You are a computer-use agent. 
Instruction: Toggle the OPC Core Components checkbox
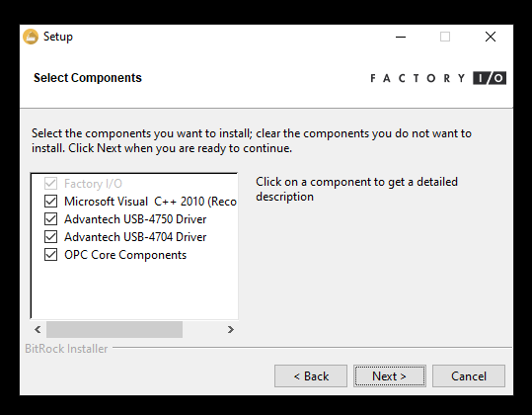click(x=50, y=255)
